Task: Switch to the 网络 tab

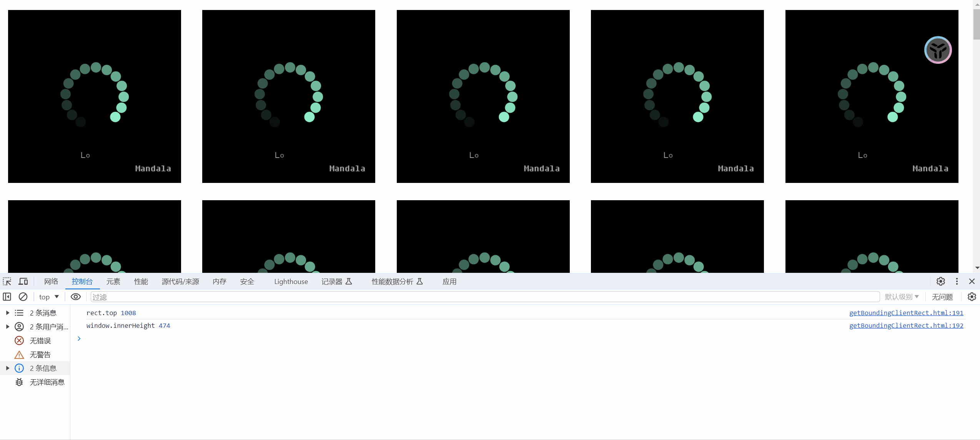Action: (51, 281)
